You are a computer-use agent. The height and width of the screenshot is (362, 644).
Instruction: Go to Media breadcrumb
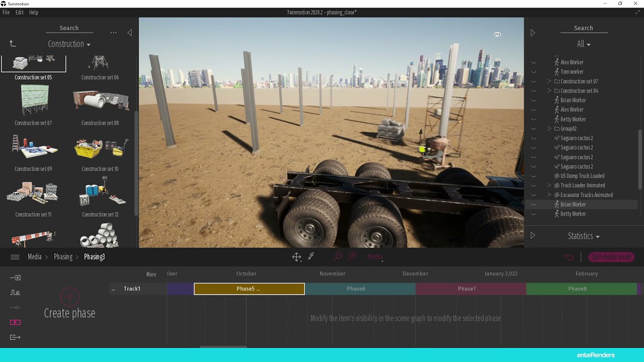click(x=35, y=257)
